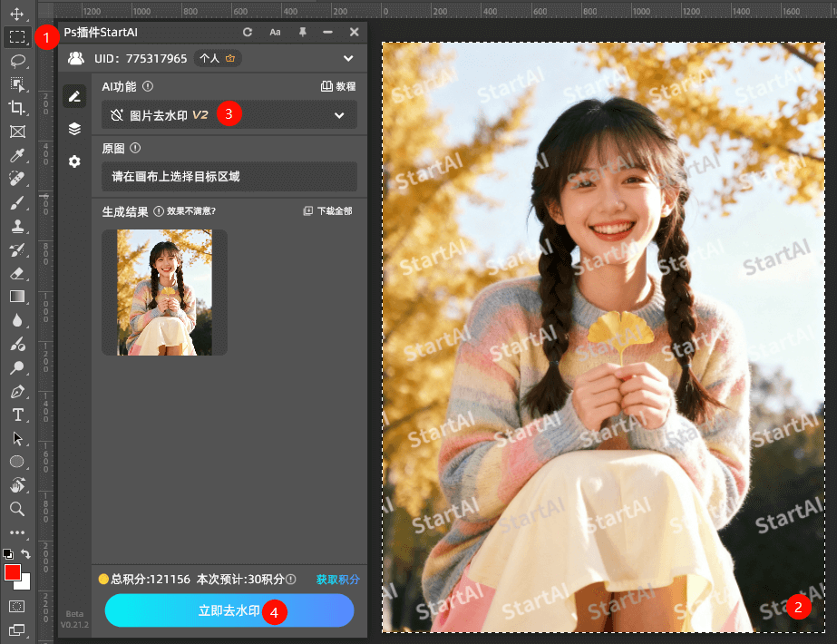Viewport: 837px width, 644px height.
Task: Choose the Horizontal Type tool
Action: point(16,415)
